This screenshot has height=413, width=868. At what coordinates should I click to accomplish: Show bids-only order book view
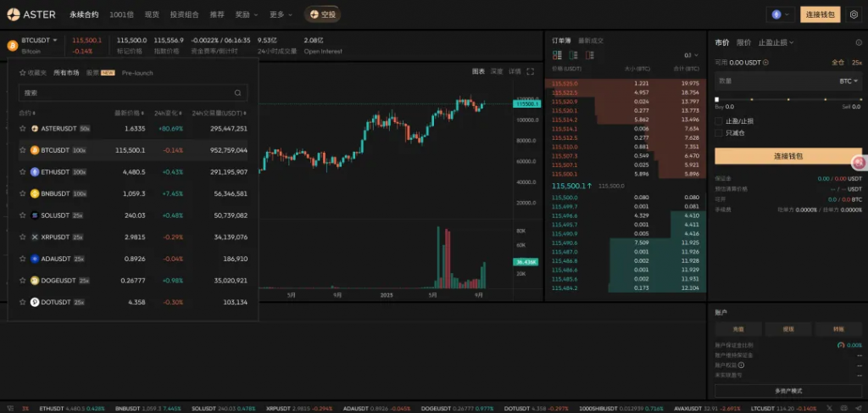pos(574,55)
